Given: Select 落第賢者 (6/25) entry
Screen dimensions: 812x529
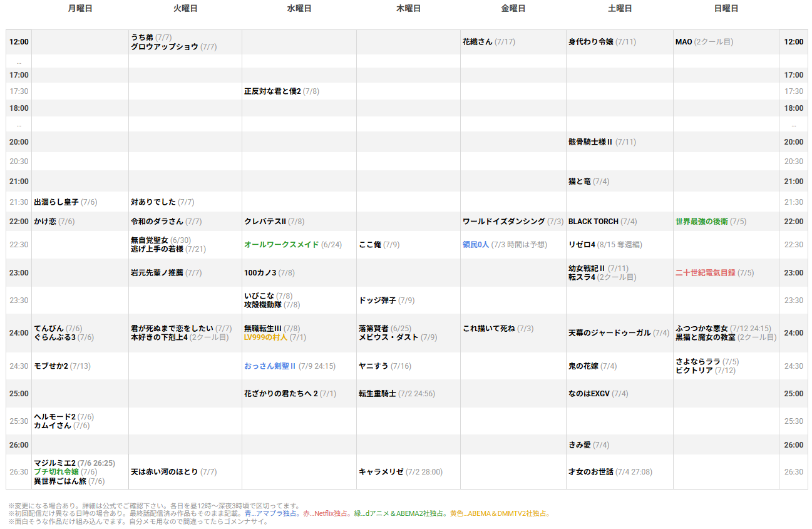Looking at the screenshot, I should 386,329.
